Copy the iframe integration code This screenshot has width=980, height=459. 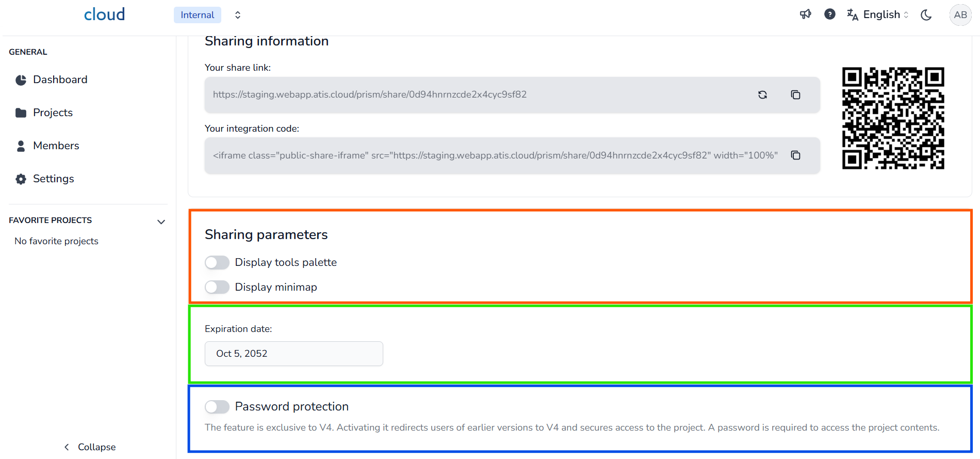pos(795,155)
